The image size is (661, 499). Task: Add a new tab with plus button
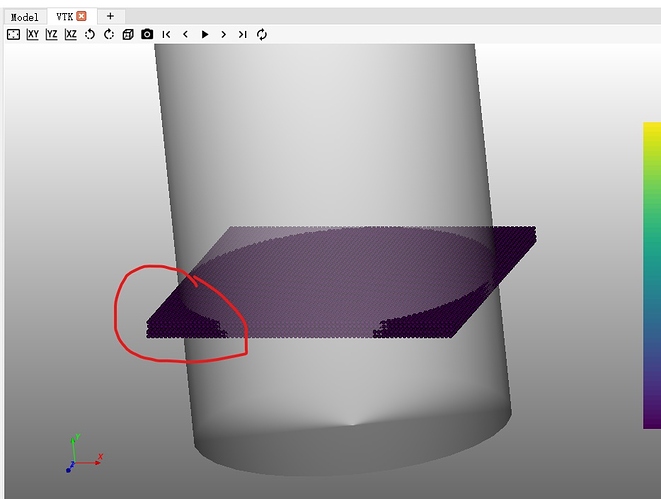pos(110,16)
